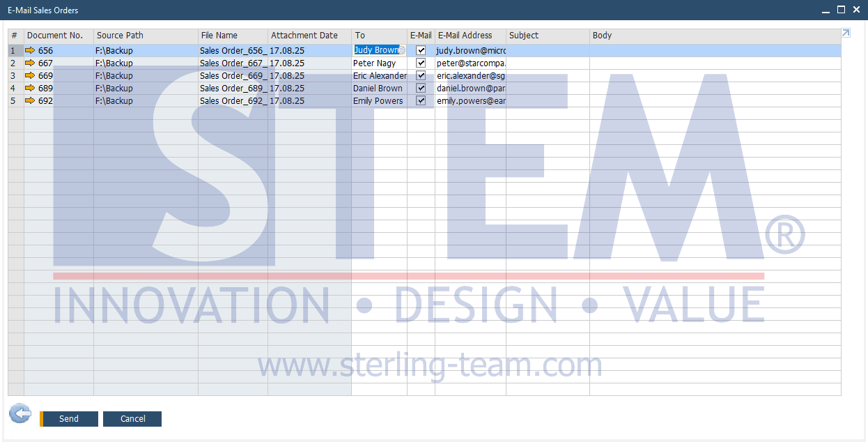Toggle E-Mail checkbox for Eric Alexander
The height and width of the screenshot is (442, 868).
(x=421, y=75)
